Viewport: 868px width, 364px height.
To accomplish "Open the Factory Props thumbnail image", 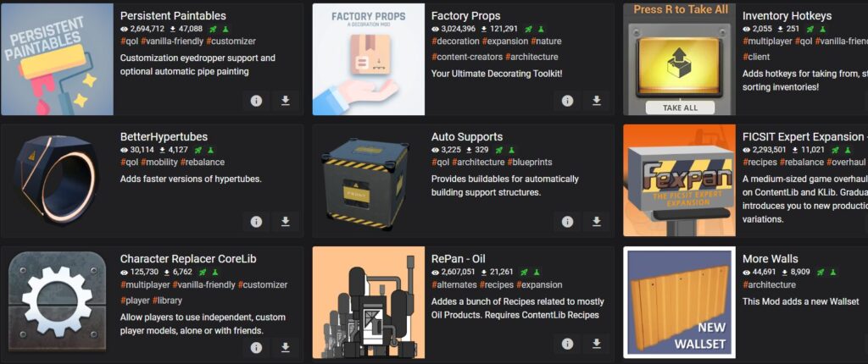I will coord(369,59).
